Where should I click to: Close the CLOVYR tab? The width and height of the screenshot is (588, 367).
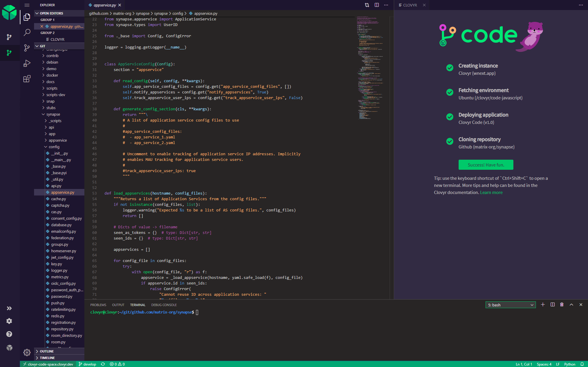[424, 5]
